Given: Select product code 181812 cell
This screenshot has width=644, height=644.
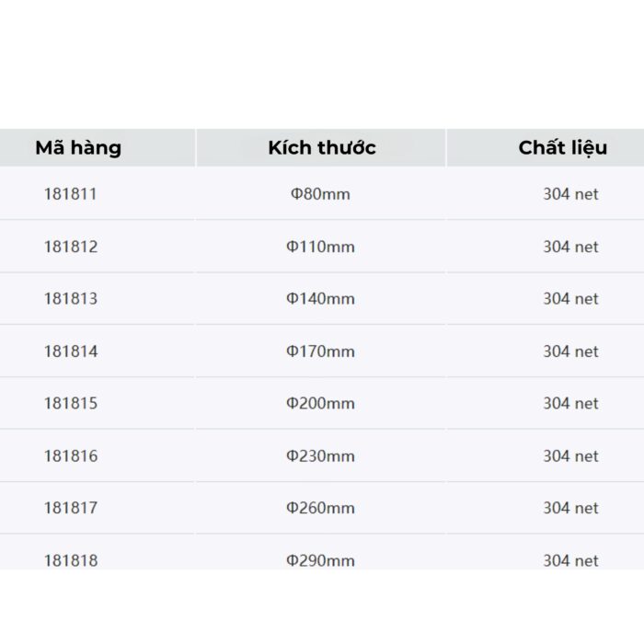Looking at the screenshot, I should [x=71, y=247].
